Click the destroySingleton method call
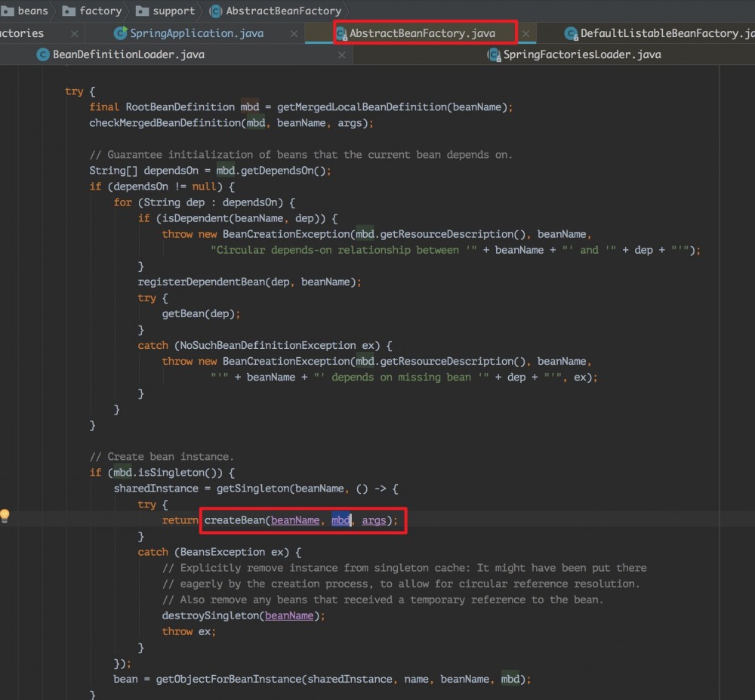Screen dimensions: 755x700 (211, 615)
